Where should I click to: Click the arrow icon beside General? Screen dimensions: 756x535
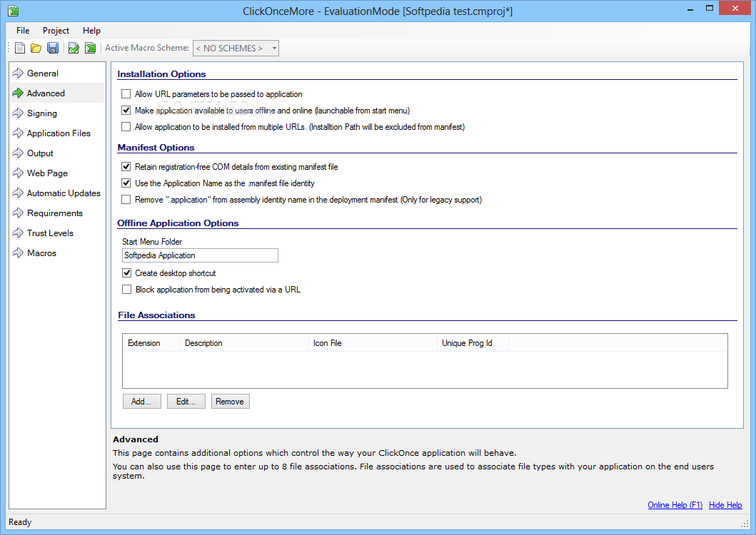(x=18, y=73)
